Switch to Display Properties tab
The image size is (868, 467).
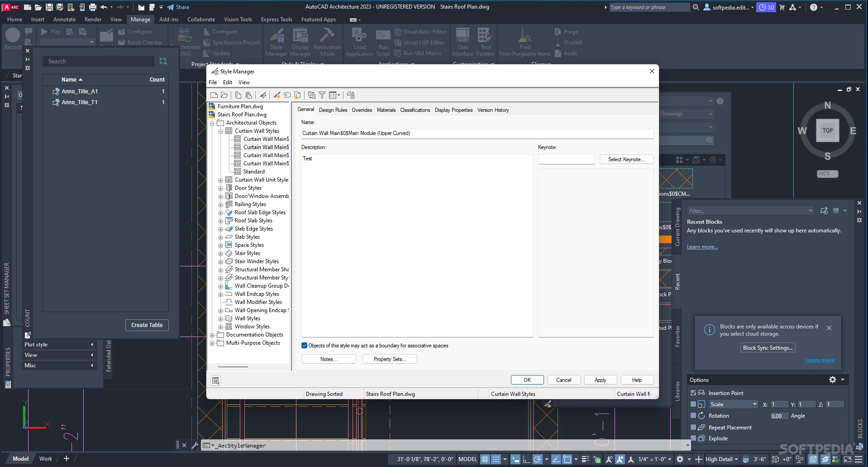[453, 110]
